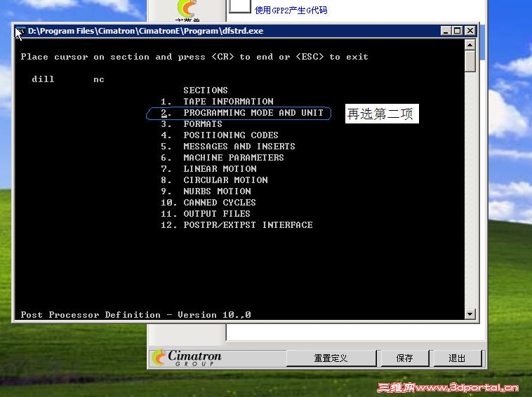Click the 使用GPP2产生G代码 link
Screen dimensions: 532x397
pos(291,11)
